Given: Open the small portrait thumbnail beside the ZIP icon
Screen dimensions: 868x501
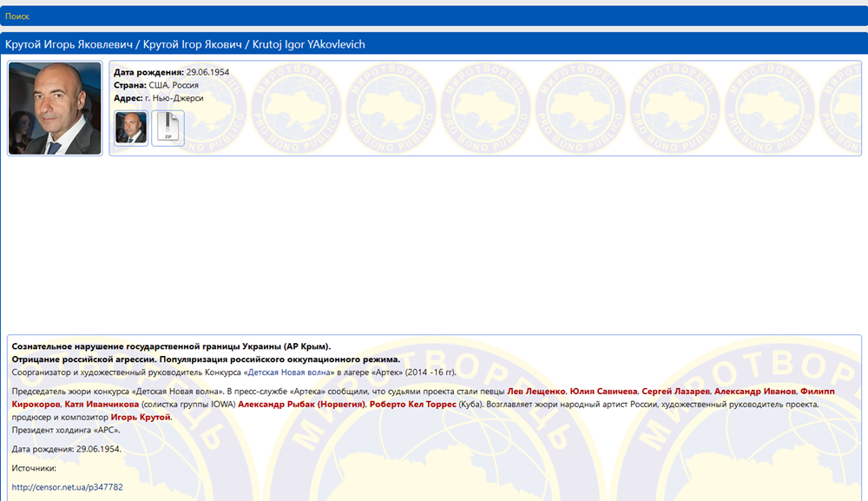Looking at the screenshot, I should [x=131, y=128].
